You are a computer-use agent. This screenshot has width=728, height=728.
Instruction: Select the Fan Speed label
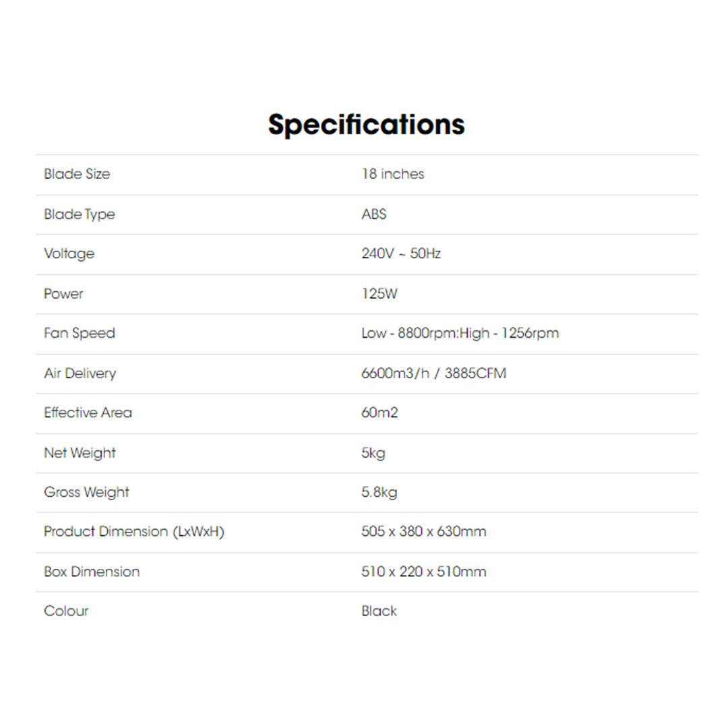[80, 333]
